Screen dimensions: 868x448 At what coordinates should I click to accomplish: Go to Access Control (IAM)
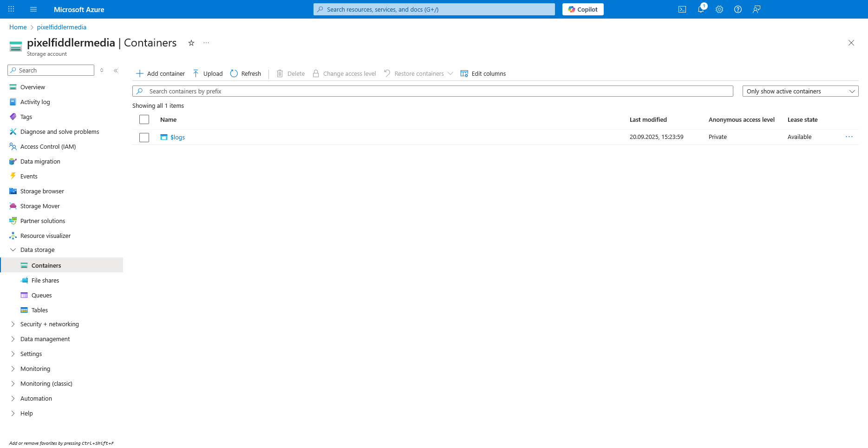48,147
